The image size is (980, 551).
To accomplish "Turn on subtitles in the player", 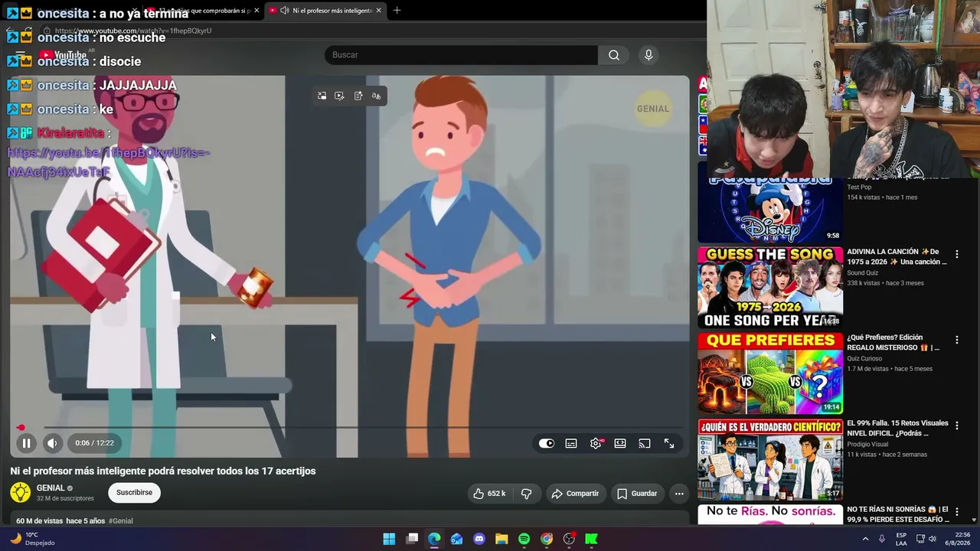I will [x=571, y=443].
